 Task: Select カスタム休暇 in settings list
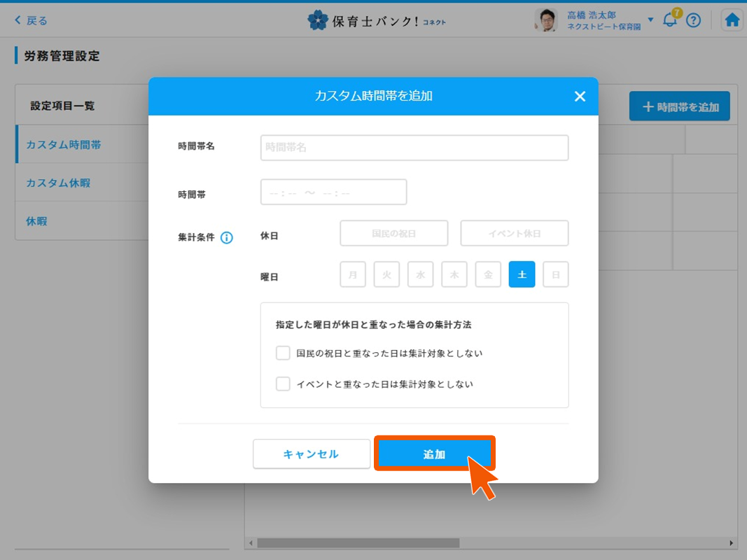(x=58, y=183)
